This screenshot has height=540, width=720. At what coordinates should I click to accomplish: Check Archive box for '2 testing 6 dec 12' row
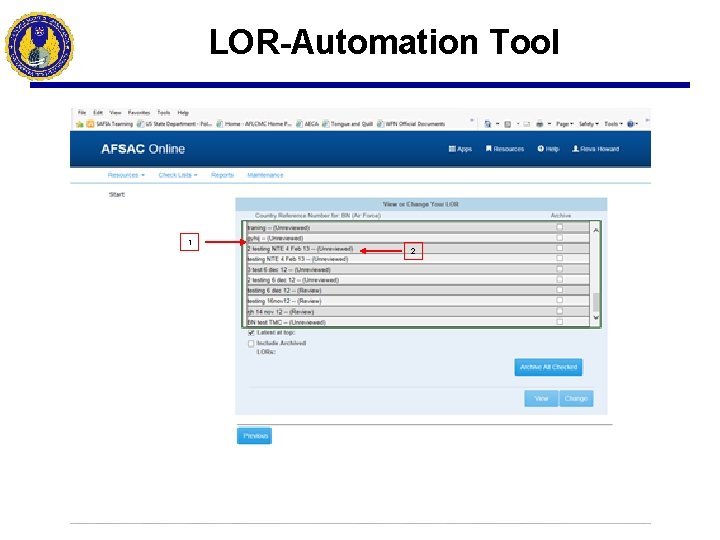[x=559, y=279]
